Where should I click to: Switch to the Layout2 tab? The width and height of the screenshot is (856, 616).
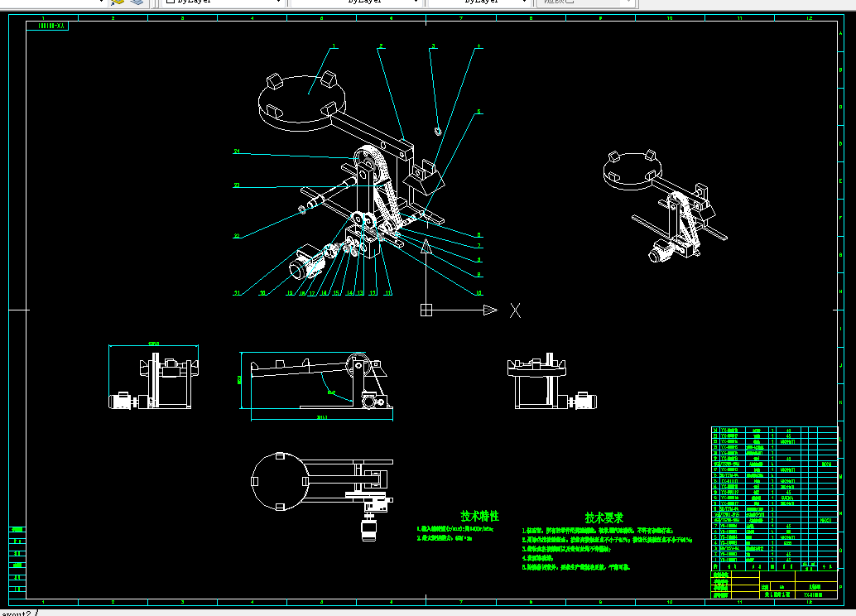coord(15,614)
